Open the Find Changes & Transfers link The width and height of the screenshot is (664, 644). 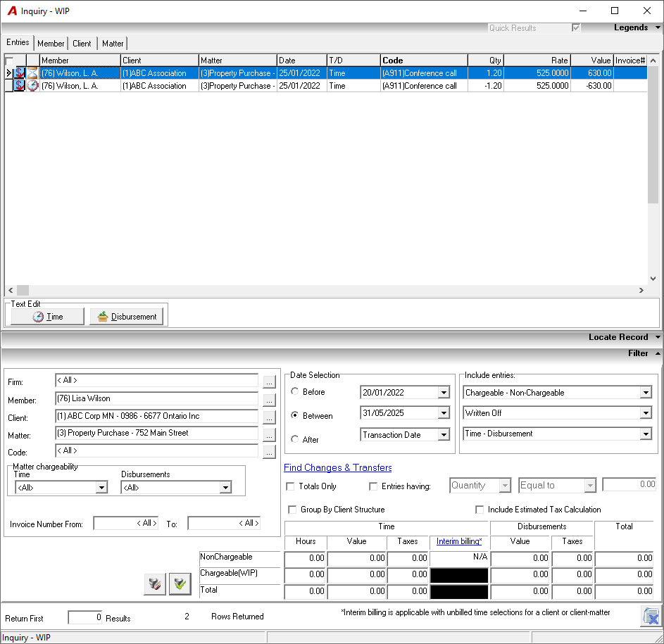point(337,468)
